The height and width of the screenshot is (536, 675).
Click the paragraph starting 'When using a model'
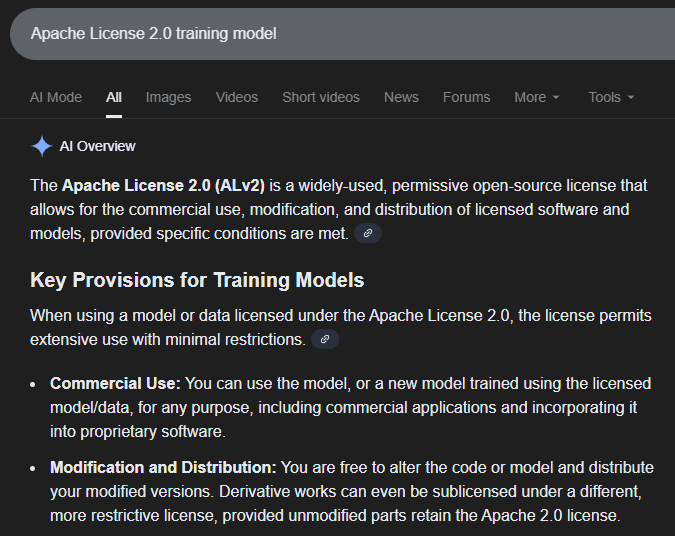(340, 327)
